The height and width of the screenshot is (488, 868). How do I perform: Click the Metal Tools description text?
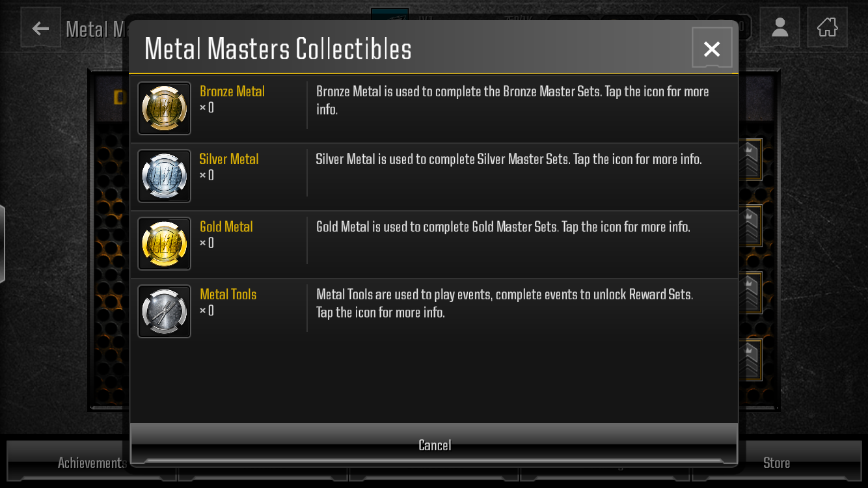click(505, 303)
